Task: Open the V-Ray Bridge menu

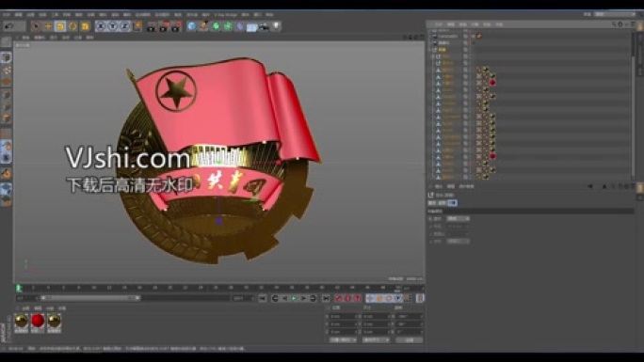Action: [x=225, y=15]
